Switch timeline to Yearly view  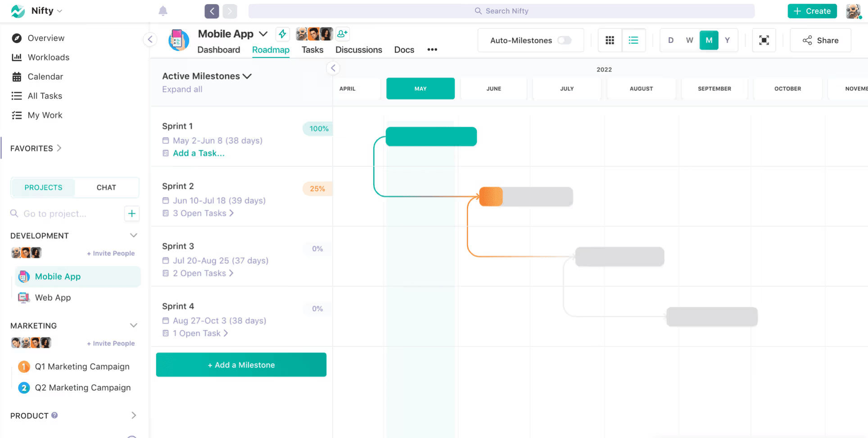click(727, 40)
